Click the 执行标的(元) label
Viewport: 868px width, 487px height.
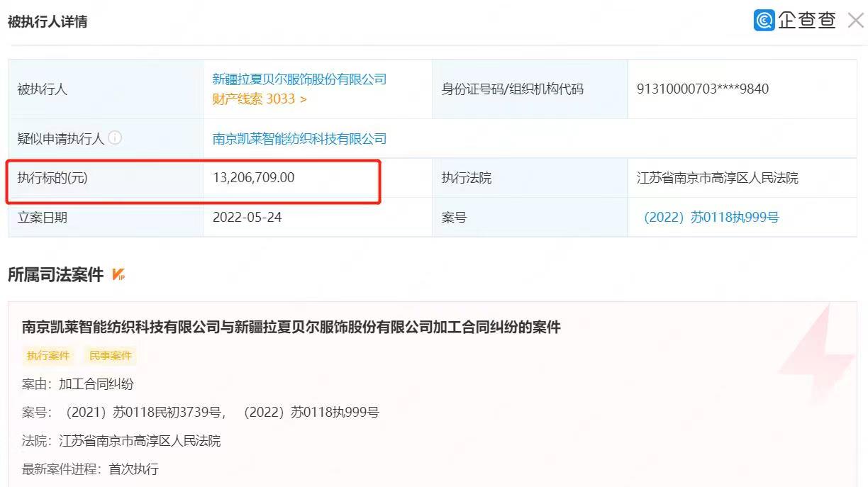52,178
